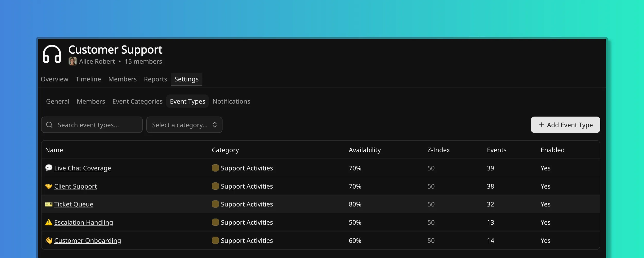Click the Name column header
Screen dimensions: 644x258
tap(54, 150)
